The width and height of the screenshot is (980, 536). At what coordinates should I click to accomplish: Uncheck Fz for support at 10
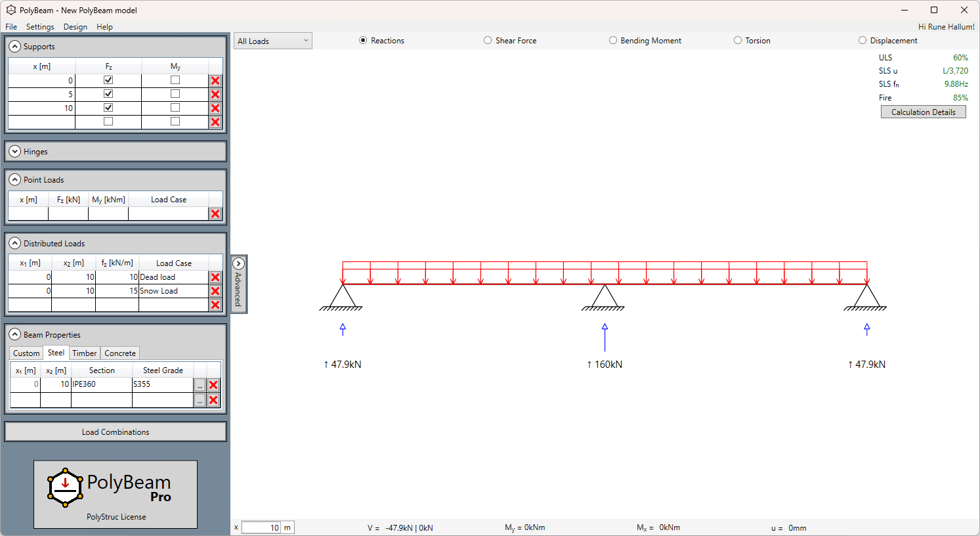coord(108,108)
